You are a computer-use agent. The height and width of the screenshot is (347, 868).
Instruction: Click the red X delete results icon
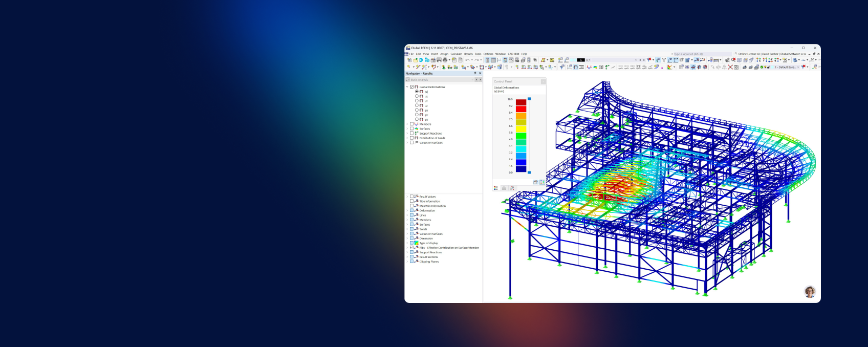click(x=730, y=67)
